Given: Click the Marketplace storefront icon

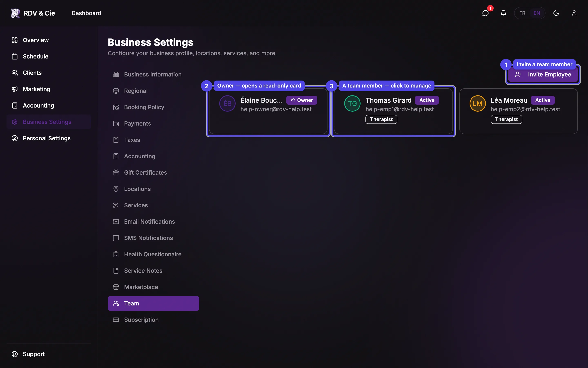Looking at the screenshot, I should [116, 287].
